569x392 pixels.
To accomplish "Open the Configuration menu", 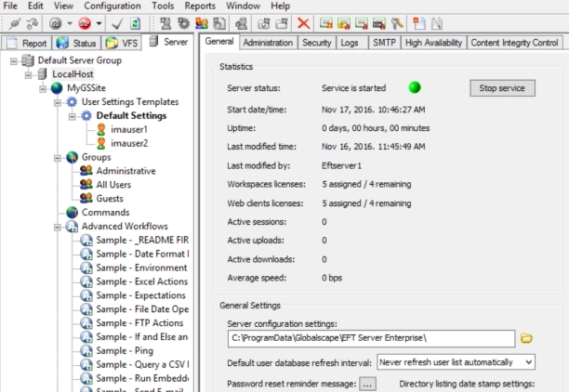I will (x=112, y=6).
